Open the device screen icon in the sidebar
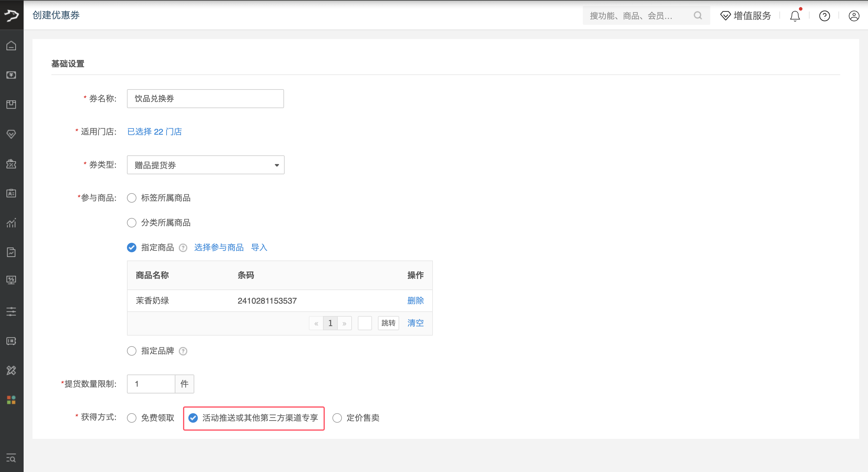 12,341
